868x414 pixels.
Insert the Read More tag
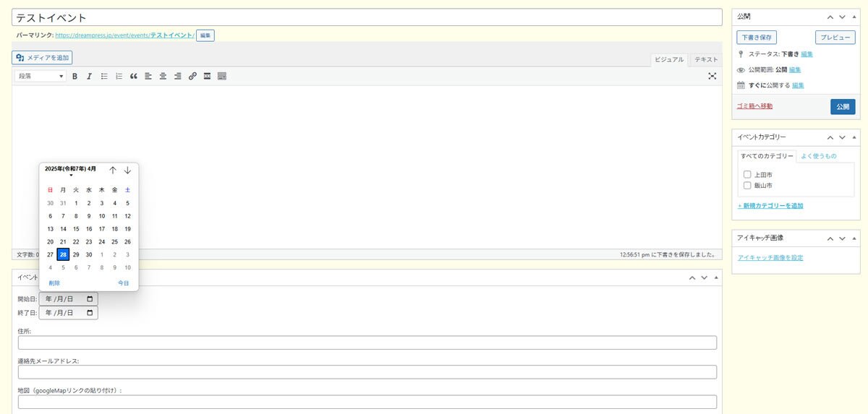(207, 76)
